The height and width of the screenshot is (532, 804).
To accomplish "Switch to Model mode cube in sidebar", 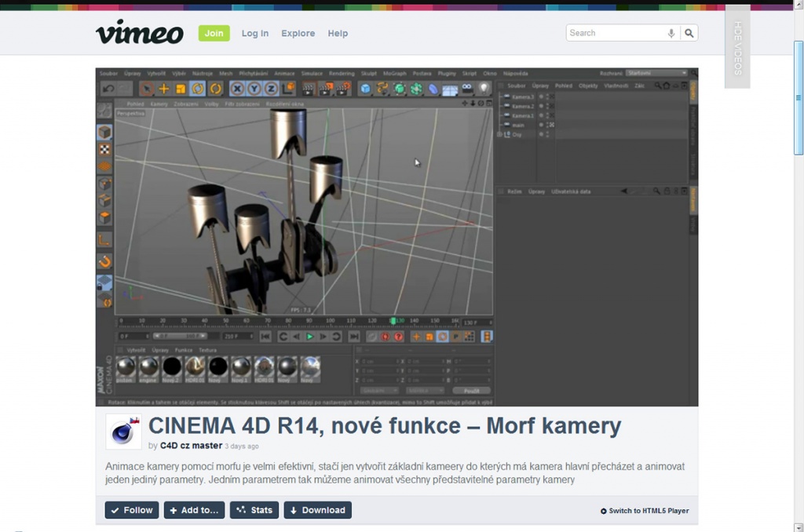I will (104, 132).
